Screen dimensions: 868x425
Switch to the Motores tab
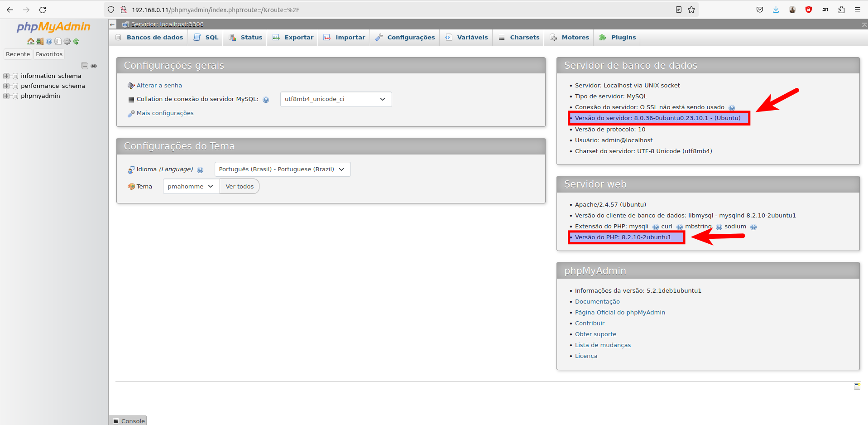pyautogui.click(x=570, y=38)
